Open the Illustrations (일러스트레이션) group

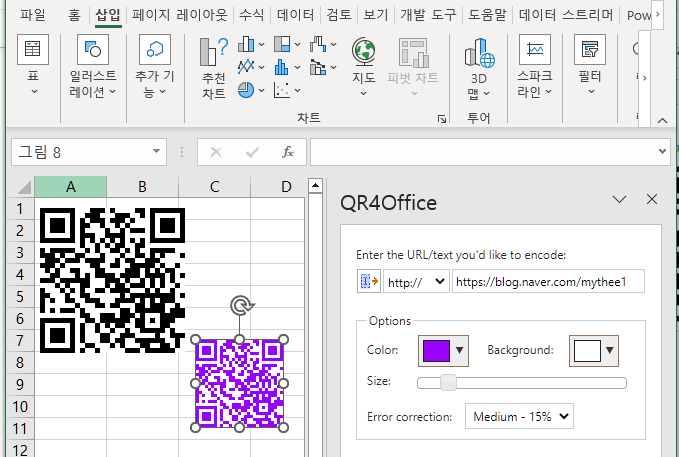93,67
